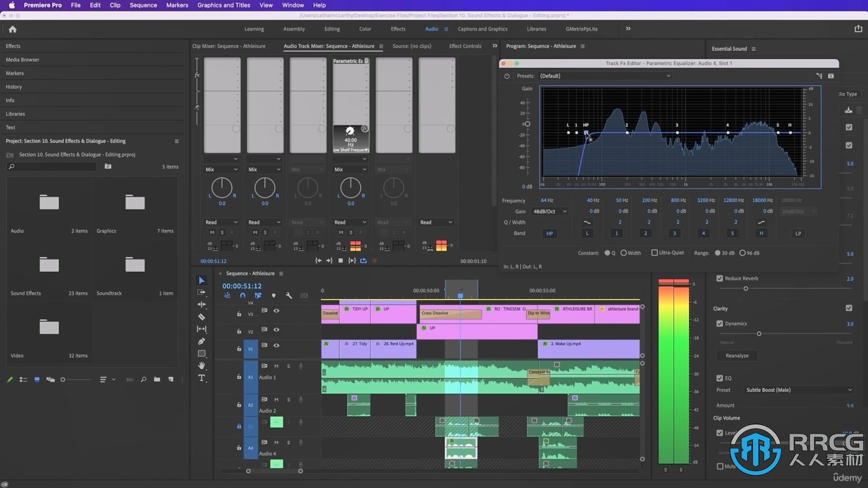Click the Home icon in top bar
Image resolution: width=868 pixels, height=488 pixels.
click(12, 29)
